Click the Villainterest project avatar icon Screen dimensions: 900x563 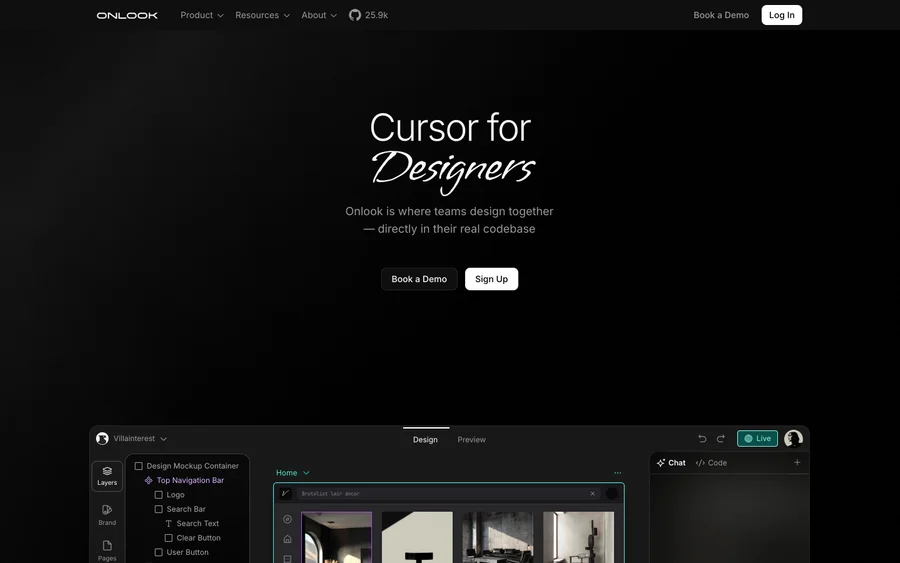click(102, 438)
